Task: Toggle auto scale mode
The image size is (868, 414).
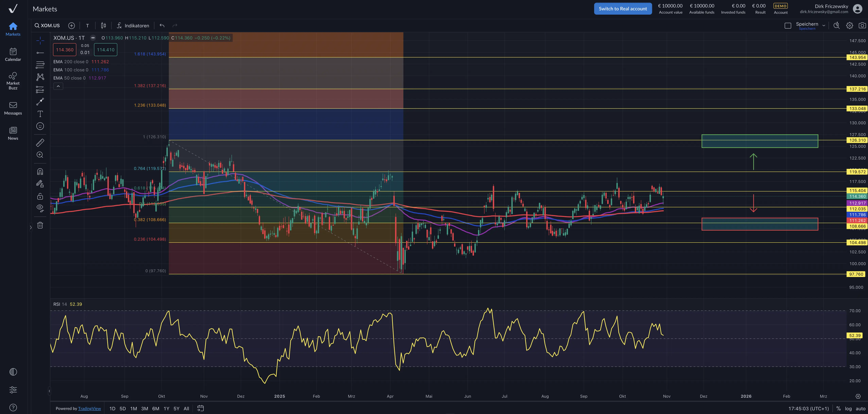Action: [x=861, y=408]
